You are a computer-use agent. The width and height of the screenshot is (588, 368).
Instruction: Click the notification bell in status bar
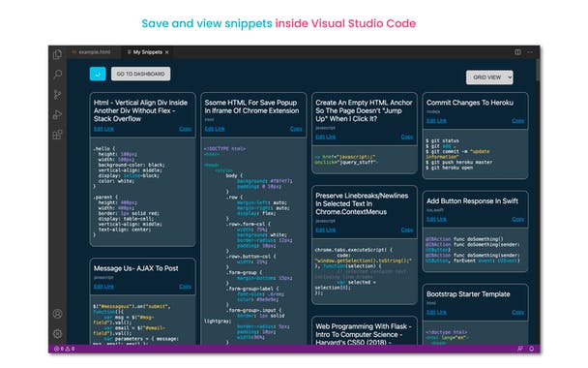[x=531, y=349]
